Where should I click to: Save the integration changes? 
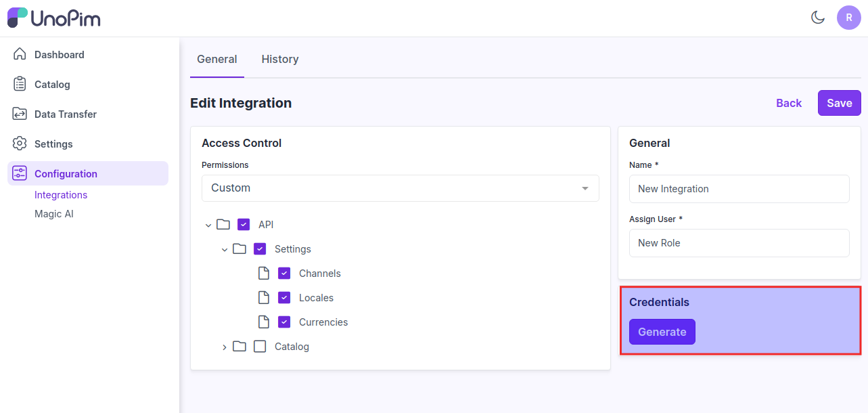pyautogui.click(x=839, y=103)
